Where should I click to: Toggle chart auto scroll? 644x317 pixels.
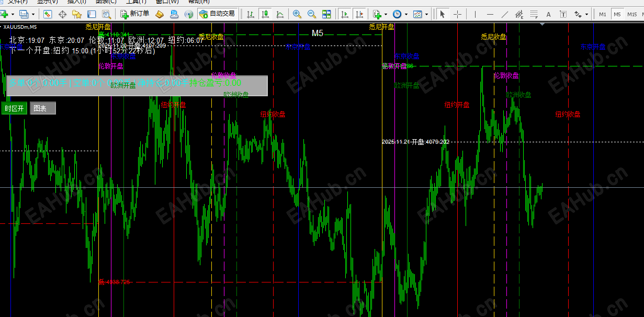tap(345, 14)
